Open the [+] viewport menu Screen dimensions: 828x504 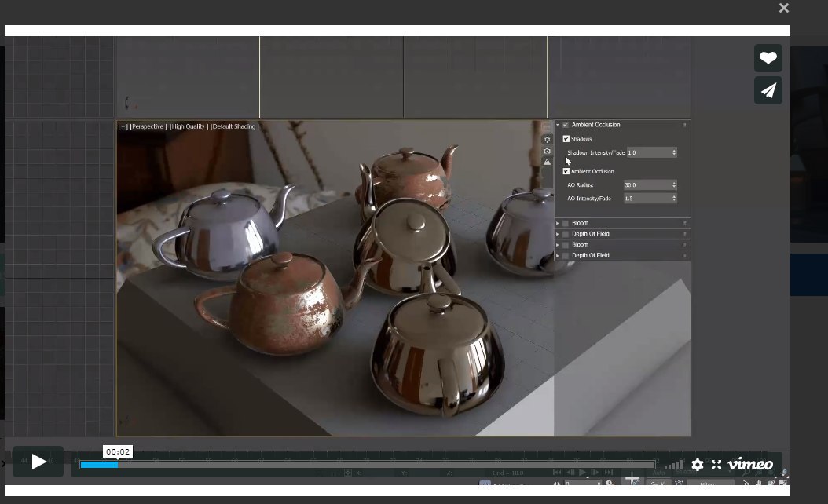123,126
